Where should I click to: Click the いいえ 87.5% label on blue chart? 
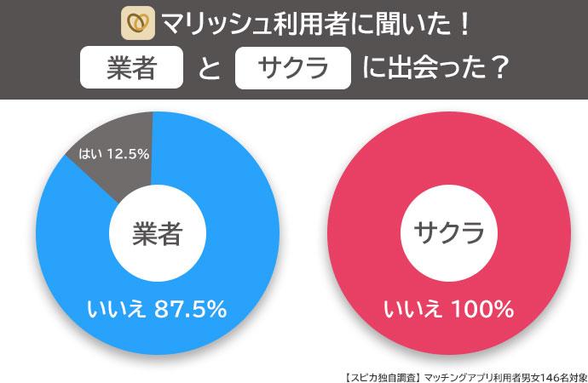tap(157, 309)
